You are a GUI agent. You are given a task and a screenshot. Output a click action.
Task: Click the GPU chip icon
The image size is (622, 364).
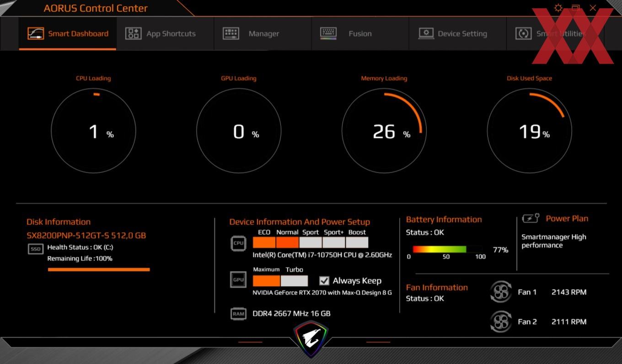[238, 280]
